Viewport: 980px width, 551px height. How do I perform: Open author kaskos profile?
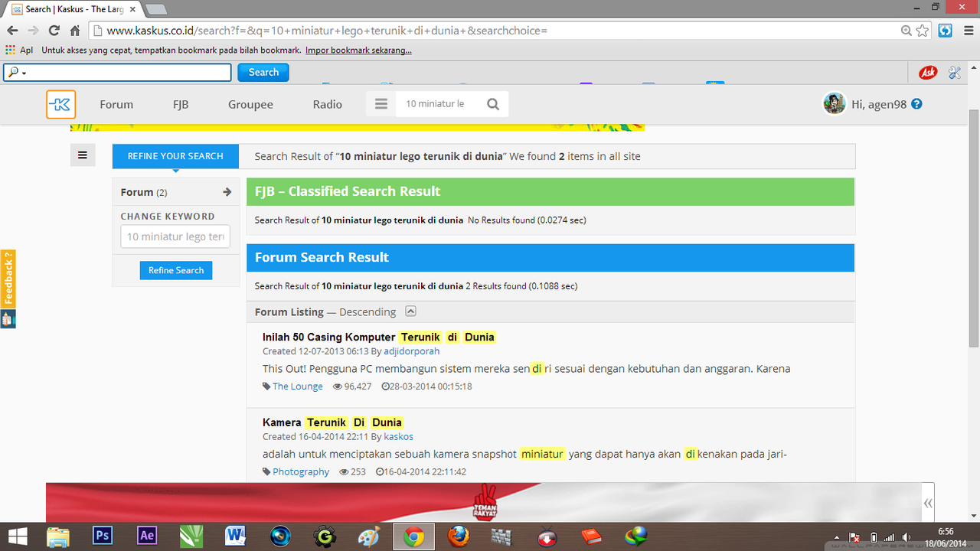(398, 437)
